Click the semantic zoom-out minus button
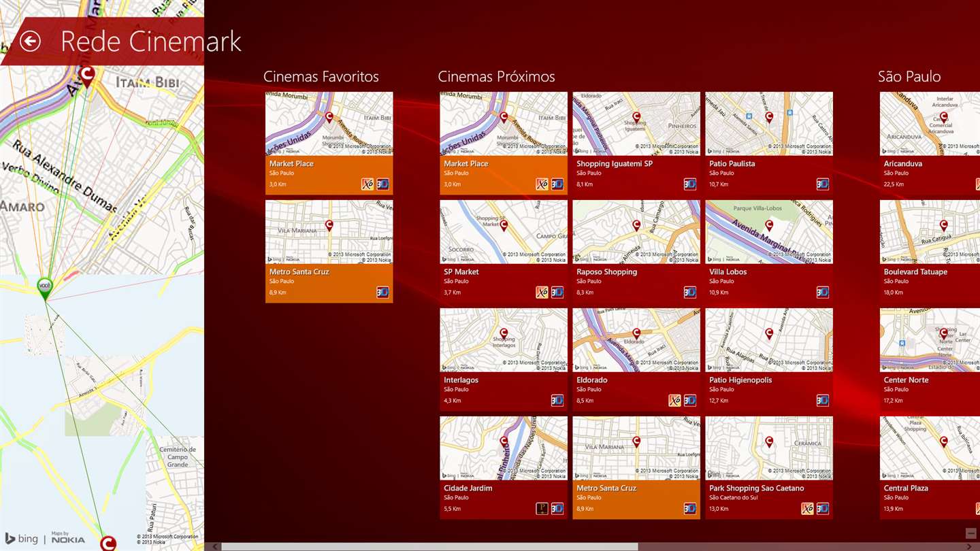980x551 pixels. (972, 533)
